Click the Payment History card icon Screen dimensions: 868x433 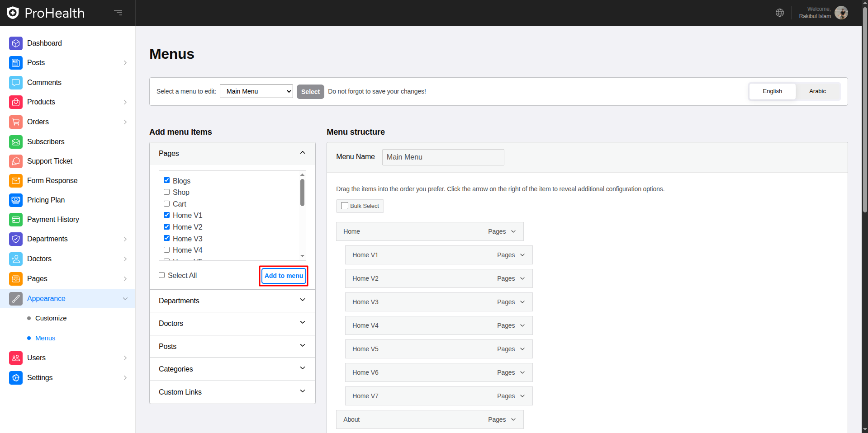point(16,220)
